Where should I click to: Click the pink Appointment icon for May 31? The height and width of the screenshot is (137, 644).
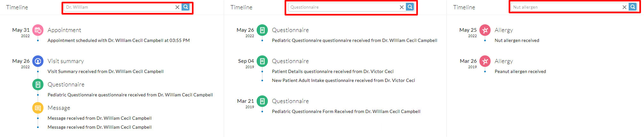tap(38, 30)
